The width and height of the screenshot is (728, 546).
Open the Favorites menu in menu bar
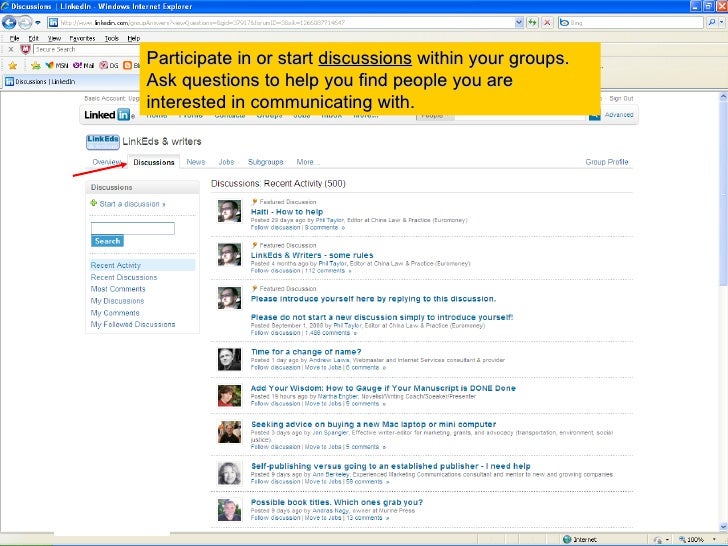coord(79,37)
